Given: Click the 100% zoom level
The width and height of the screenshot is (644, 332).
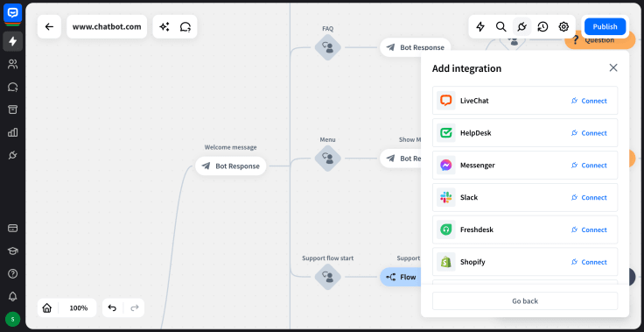Looking at the screenshot, I should pyautogui.click(x=79, y=307).
